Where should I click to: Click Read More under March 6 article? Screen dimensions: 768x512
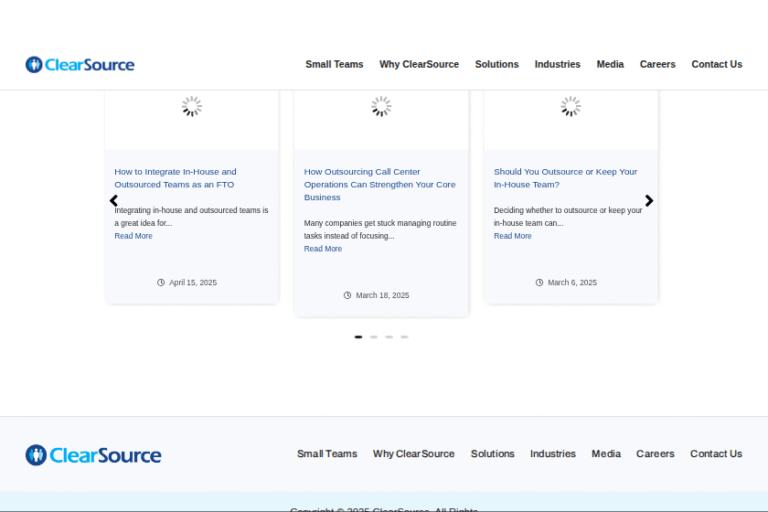[x=512, y=236]
